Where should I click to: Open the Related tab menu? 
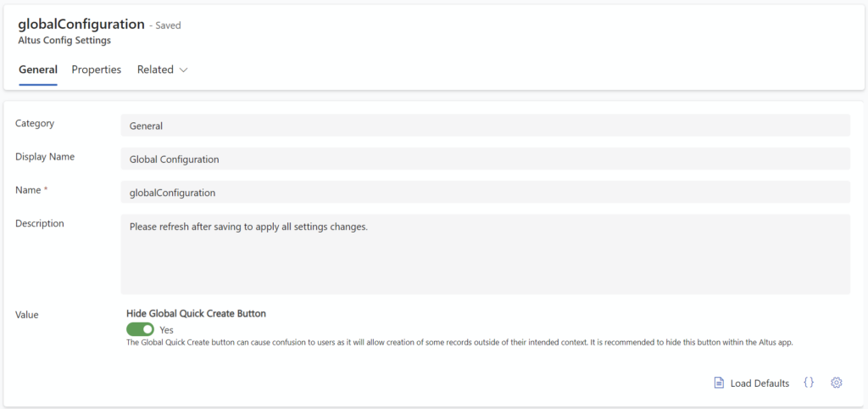pyautogui.click(x=162, y=70)
